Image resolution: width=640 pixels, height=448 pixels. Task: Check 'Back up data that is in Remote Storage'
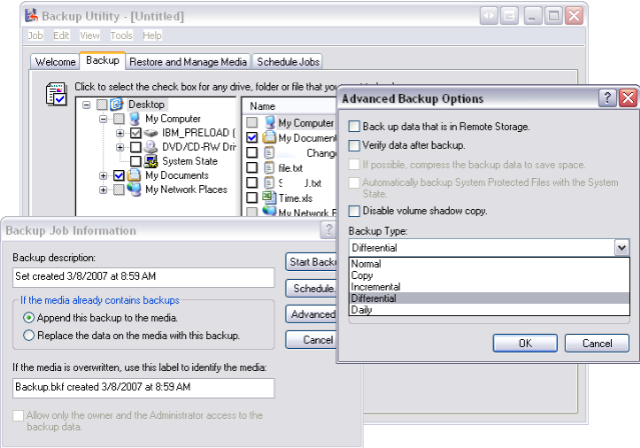(354, 126)
